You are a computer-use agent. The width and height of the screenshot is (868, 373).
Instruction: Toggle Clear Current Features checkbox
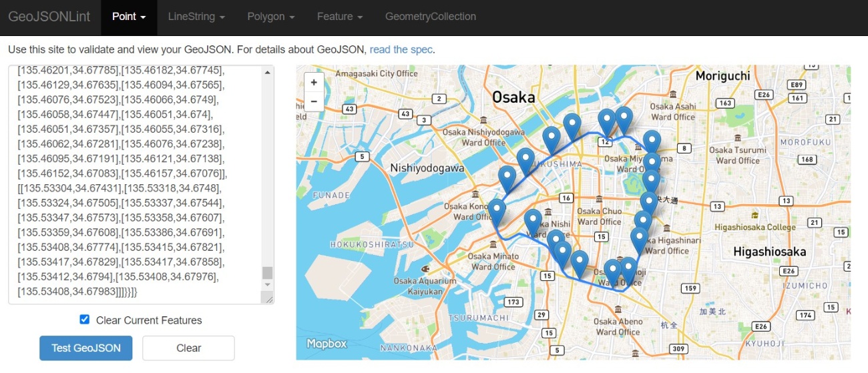pyautogui.click(x=84, y=320)
